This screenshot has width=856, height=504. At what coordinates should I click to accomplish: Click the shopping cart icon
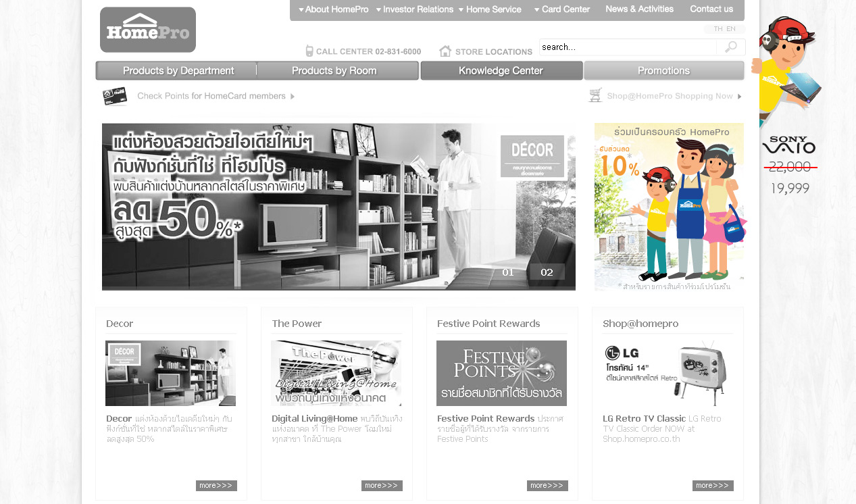coord(595,95)
